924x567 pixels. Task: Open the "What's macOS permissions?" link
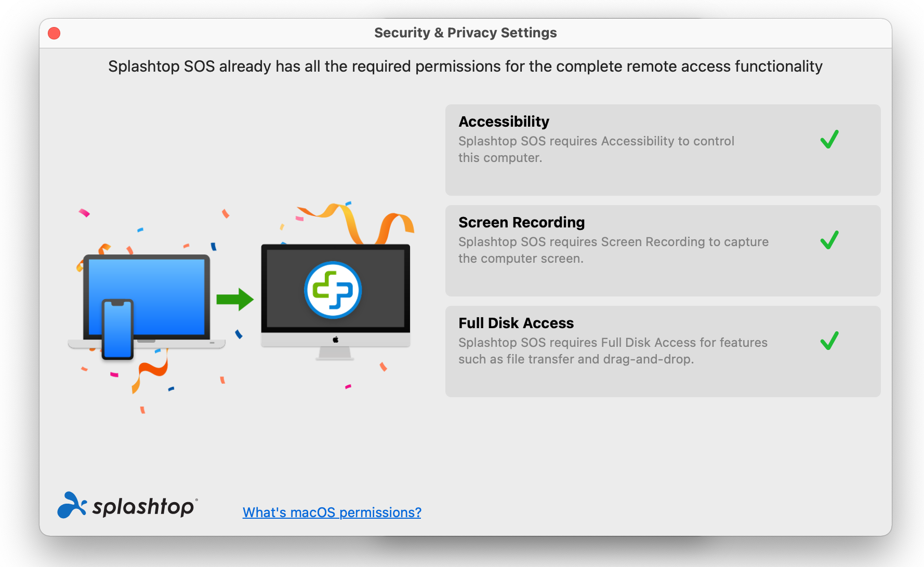coord(332,512)
